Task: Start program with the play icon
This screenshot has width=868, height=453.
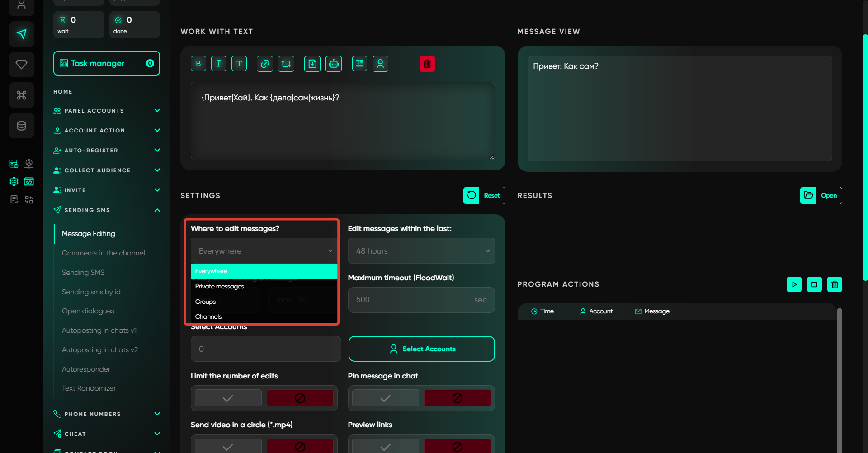Action: [794, 284]
